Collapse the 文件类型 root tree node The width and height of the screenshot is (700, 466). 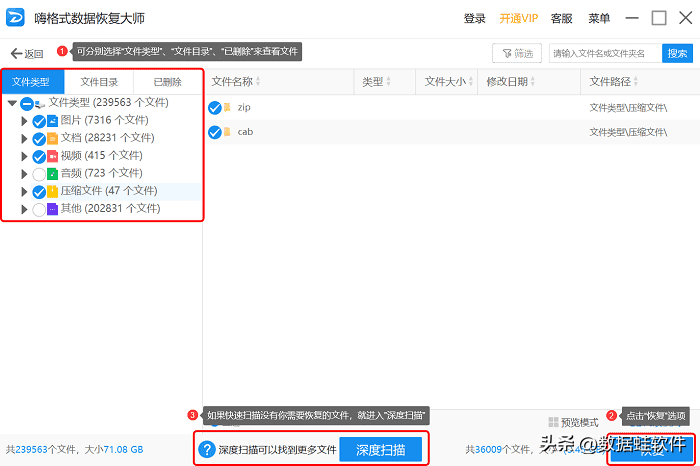click(12, 102)
